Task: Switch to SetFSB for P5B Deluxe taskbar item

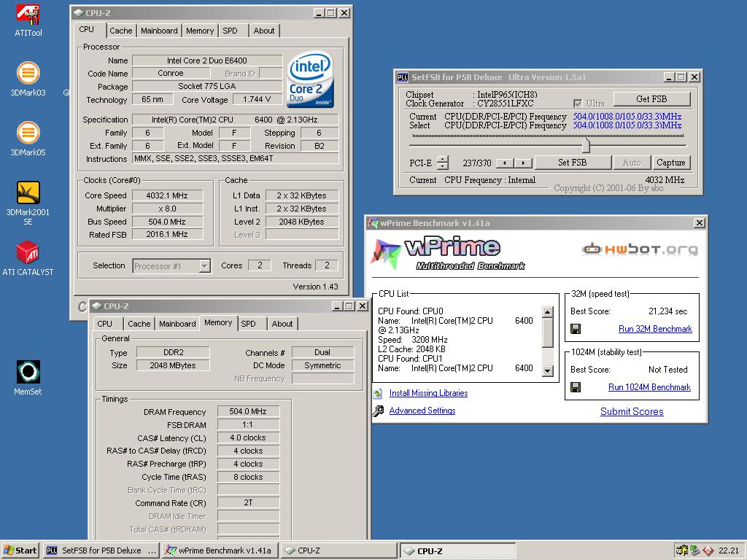Action: point(101,551)
